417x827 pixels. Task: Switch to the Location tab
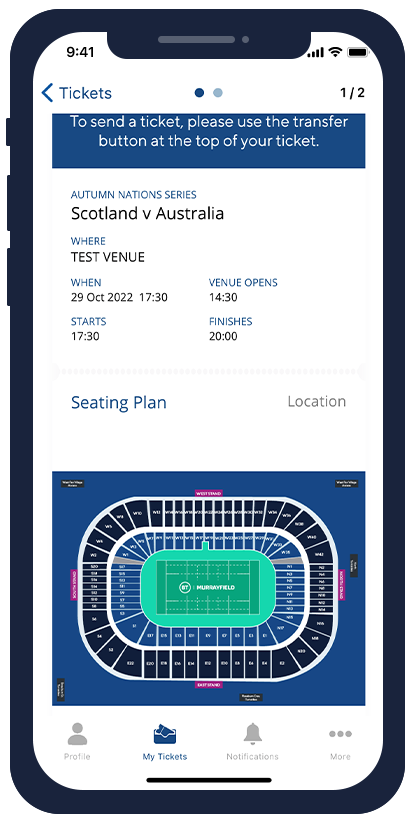click(x=316, y=401)
